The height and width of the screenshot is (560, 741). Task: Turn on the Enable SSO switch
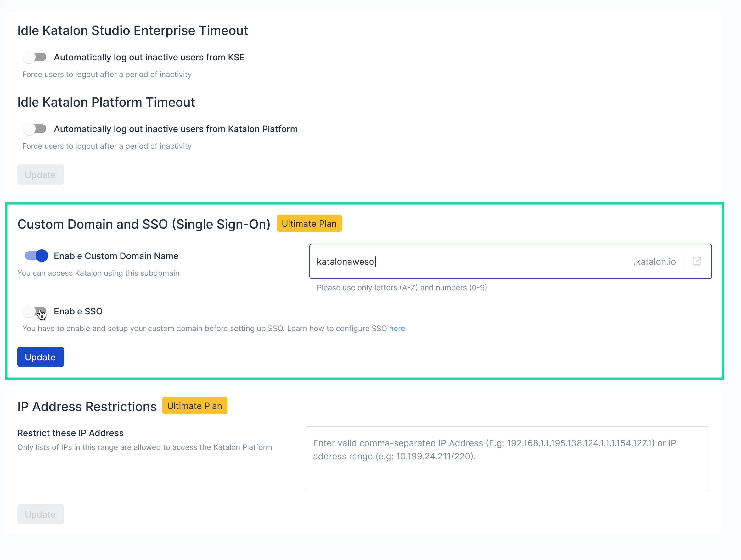(x=35, y=311)
